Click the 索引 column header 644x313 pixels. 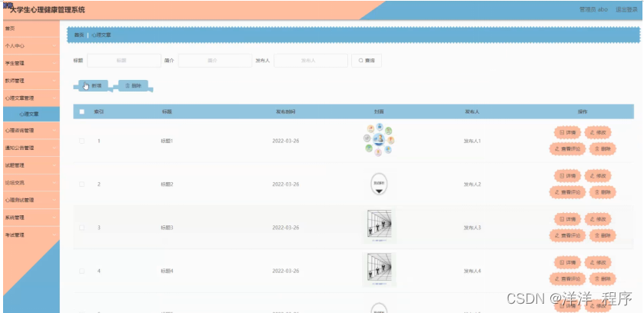98,112
